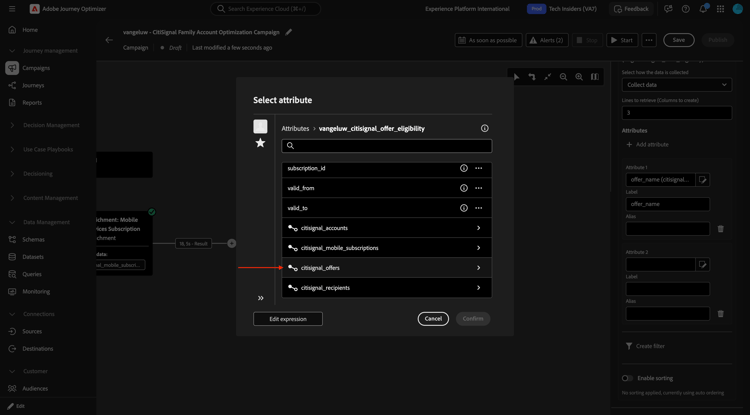This screenshot has height=415, width=750.
Task: Open the notifications bell
Action: pyautogui.click(x=703, y=9)
